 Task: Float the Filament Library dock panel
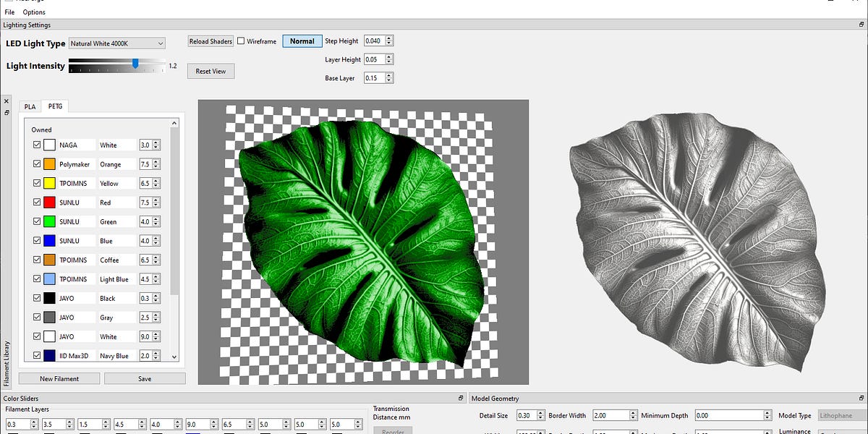pos(6,112)
